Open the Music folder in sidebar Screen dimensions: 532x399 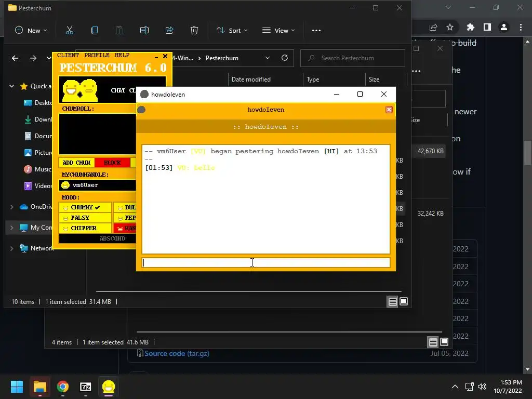pos(38,169)
